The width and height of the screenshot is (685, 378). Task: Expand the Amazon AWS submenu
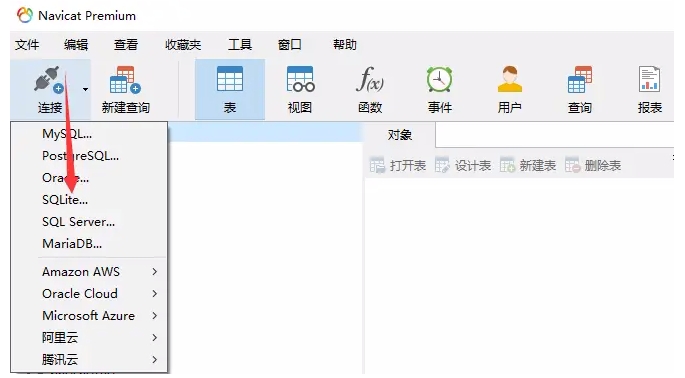(x=89, y=271)
